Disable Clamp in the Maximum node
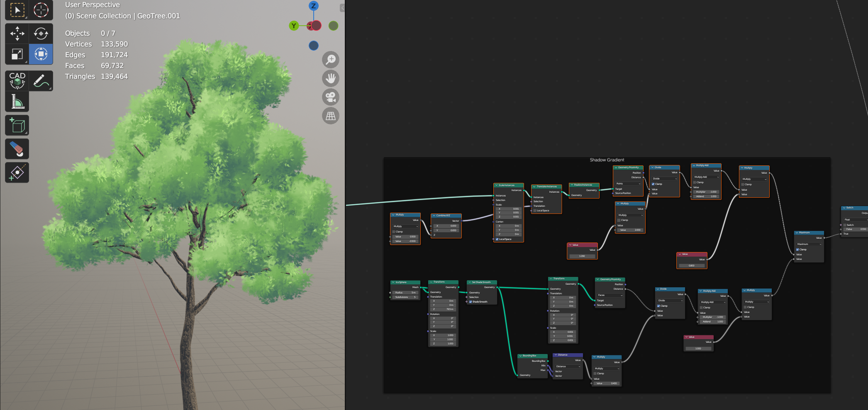The image size is (868, 410). pos(797,250)
